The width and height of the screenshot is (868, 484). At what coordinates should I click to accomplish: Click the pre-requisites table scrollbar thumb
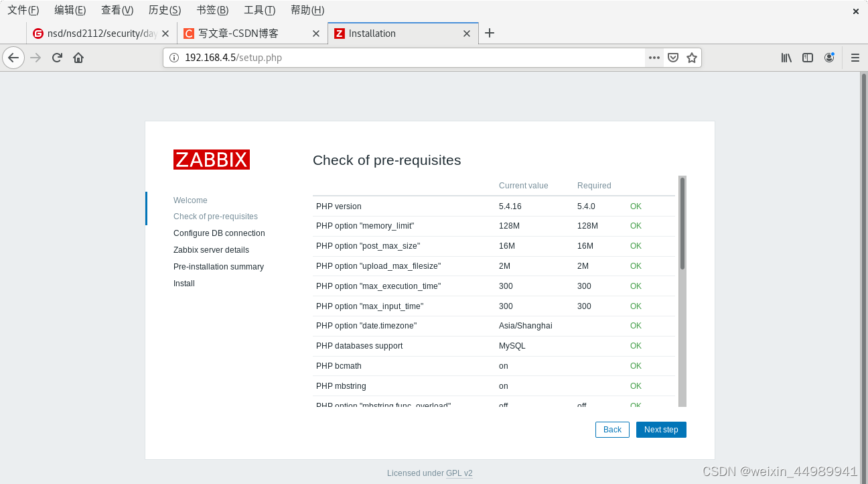click(682, 223)
